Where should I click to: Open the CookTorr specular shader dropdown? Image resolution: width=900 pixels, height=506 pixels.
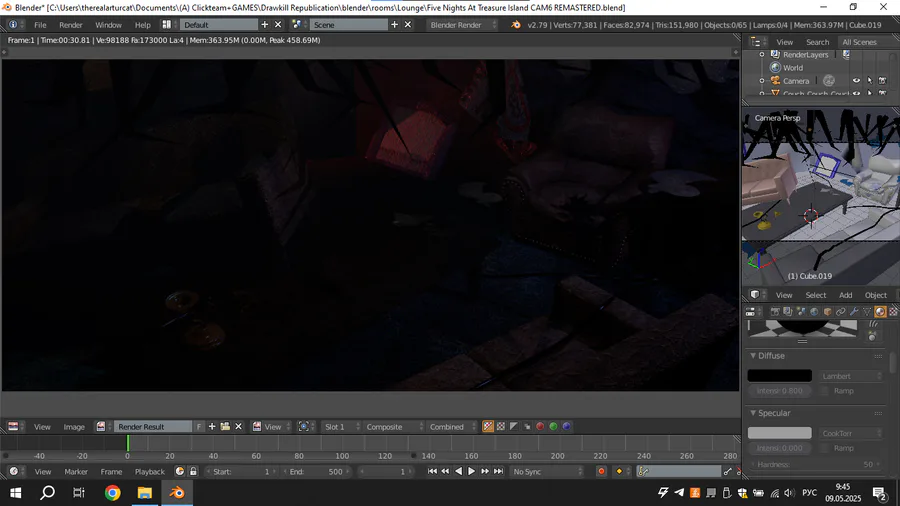(851, 433)
